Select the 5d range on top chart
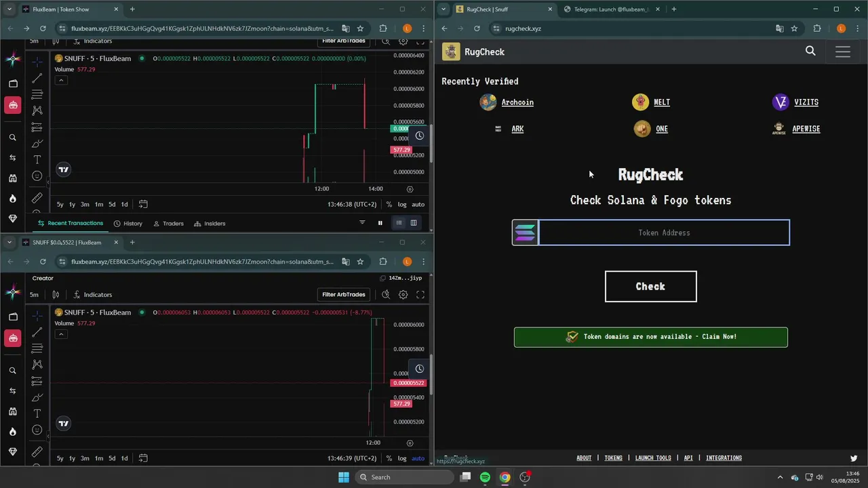 112,204
